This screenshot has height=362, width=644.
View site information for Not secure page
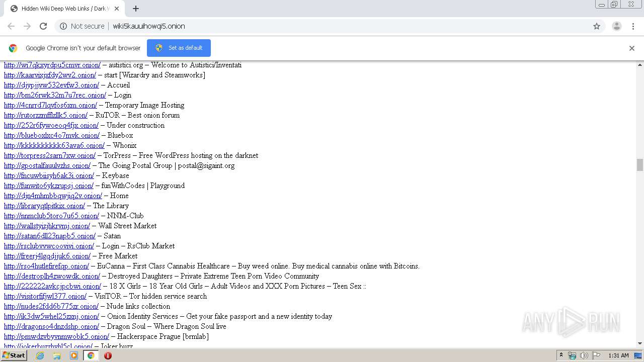point(82,26)
